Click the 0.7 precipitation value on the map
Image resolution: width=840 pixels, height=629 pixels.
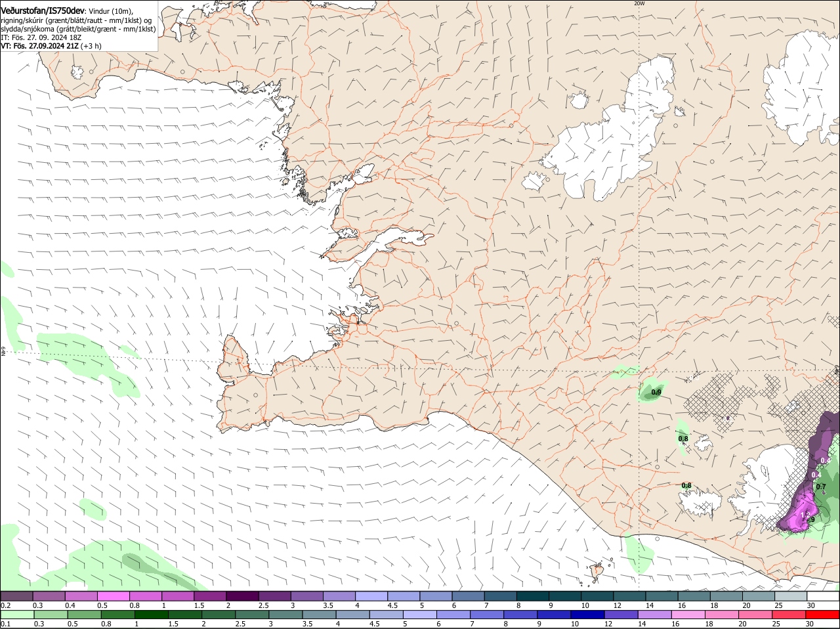coord(821,487)
